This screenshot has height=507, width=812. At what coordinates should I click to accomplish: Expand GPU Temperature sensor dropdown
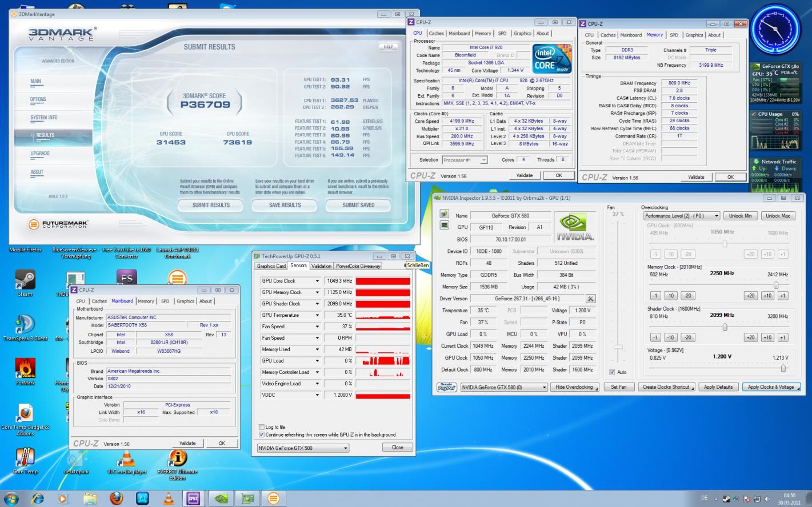[317, 315]
